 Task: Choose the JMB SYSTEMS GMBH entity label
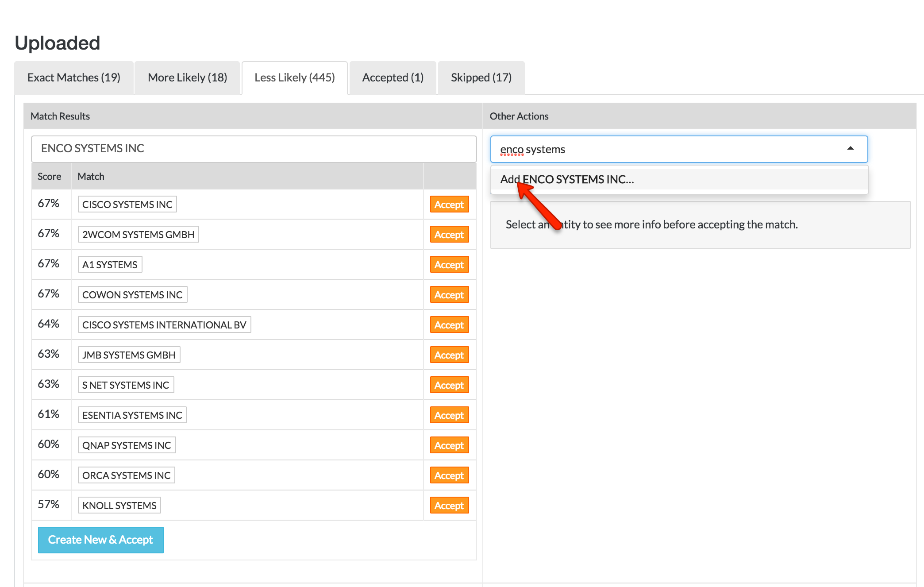pyautogui.click(x=129, y=355)
